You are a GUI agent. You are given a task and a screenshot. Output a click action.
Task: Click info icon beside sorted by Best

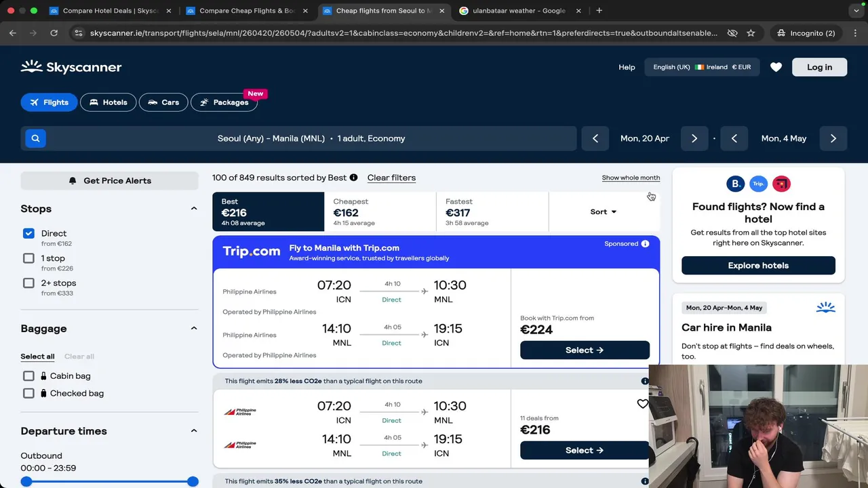(x=353, y=178)
